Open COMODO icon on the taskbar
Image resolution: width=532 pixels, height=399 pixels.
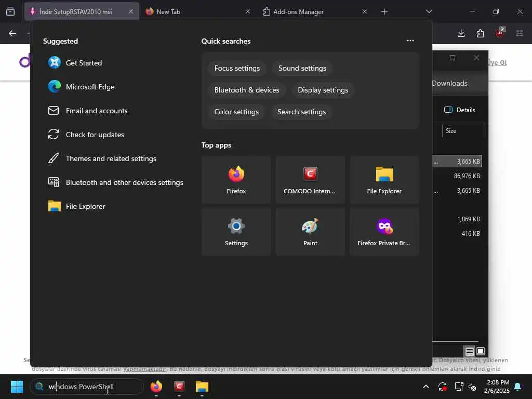[x=179, y=387]
